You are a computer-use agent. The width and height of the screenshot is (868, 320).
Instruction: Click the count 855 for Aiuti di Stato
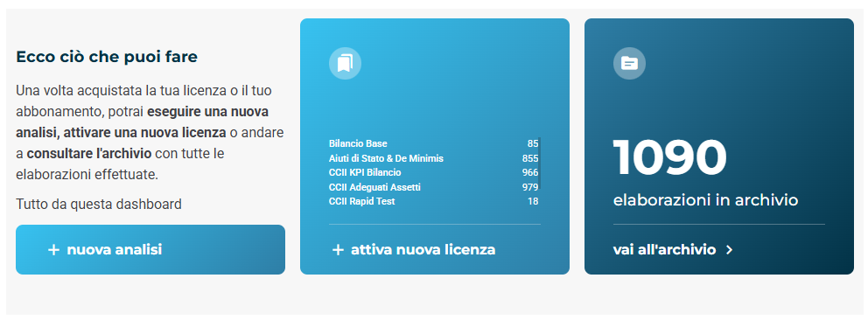[530, 158]
